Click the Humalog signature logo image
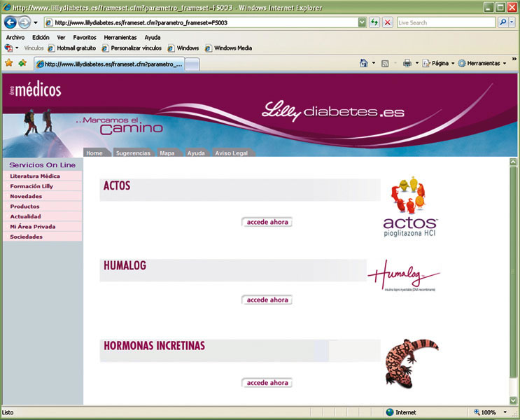The width and height of the screenshot is (520, 420). (x=404, y=275)
